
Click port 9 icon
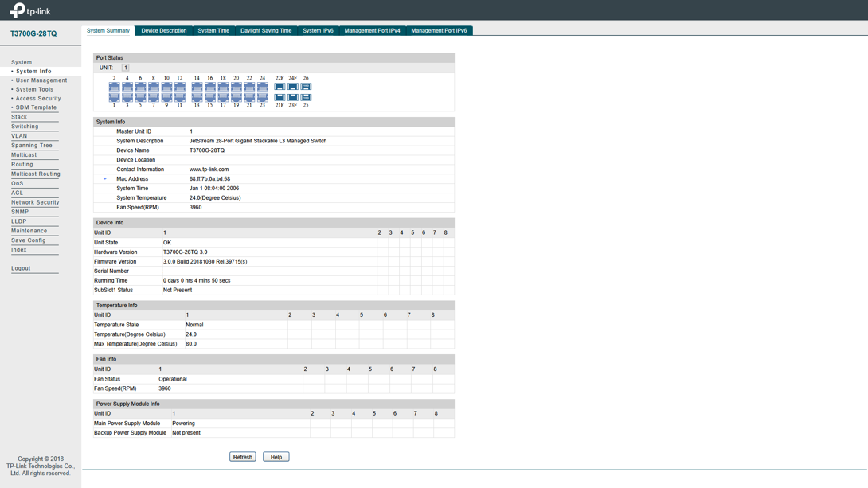tap(166, 97)
